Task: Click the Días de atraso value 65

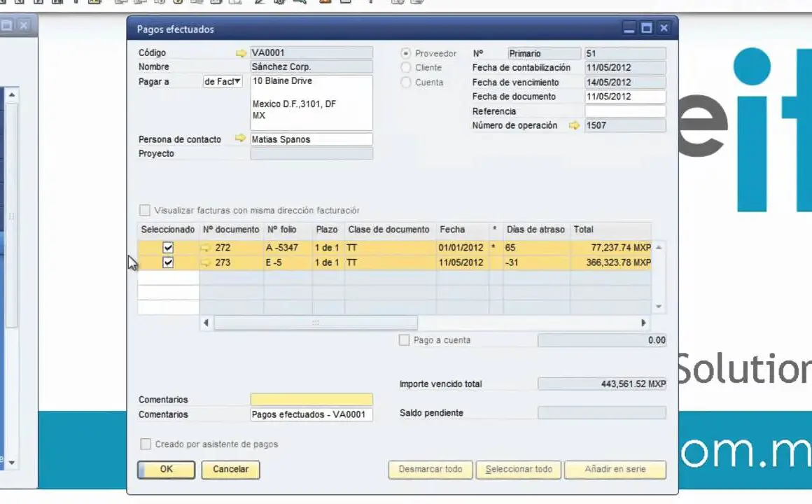Action: click(x=536, y=248)
